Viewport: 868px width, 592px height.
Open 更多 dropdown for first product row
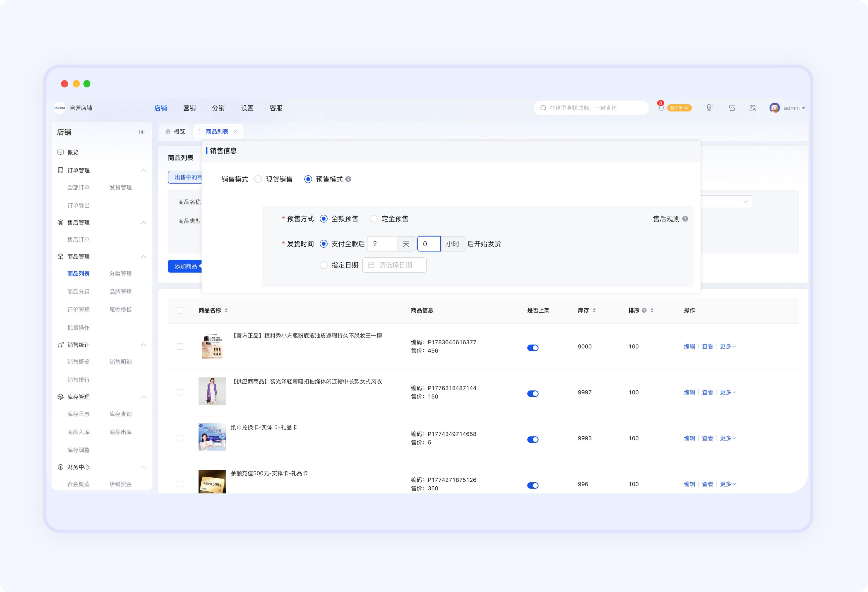pyautogui.click(x=728, y=346)
